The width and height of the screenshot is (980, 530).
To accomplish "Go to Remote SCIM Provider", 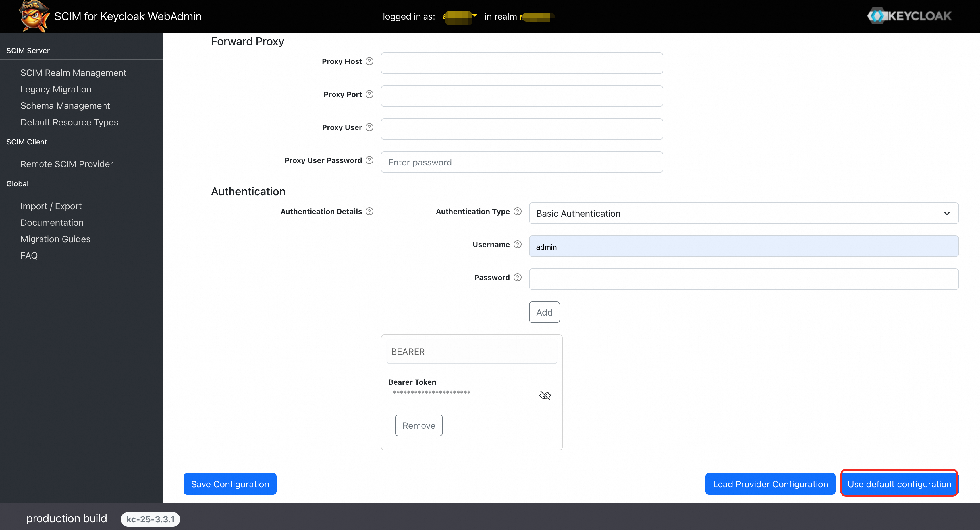I will tap(67, 164).
